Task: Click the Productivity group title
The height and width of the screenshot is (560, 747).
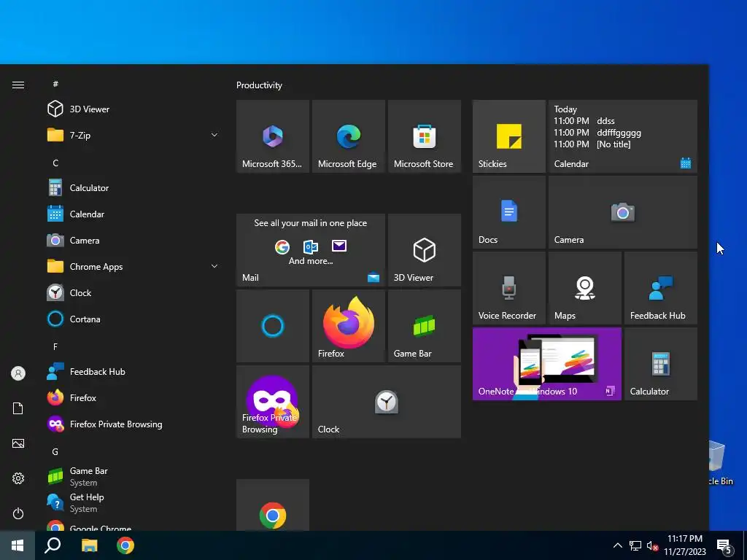Action: [x=259, y=85]
